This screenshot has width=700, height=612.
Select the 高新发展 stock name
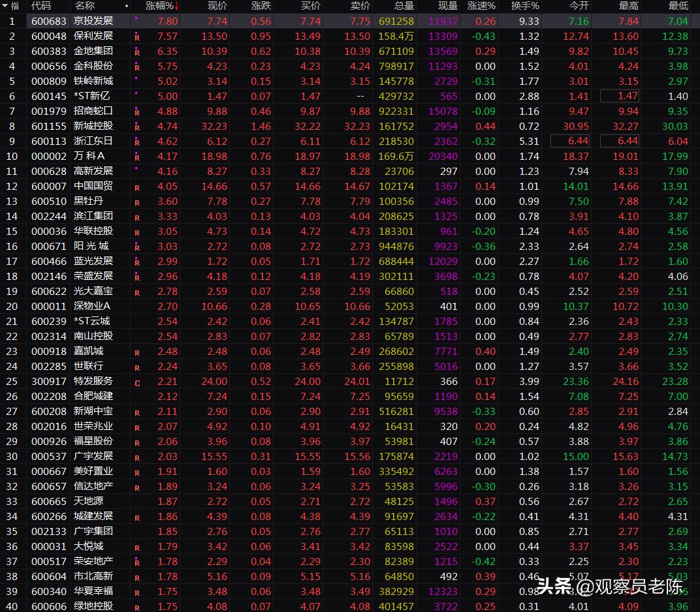point(93,171)
